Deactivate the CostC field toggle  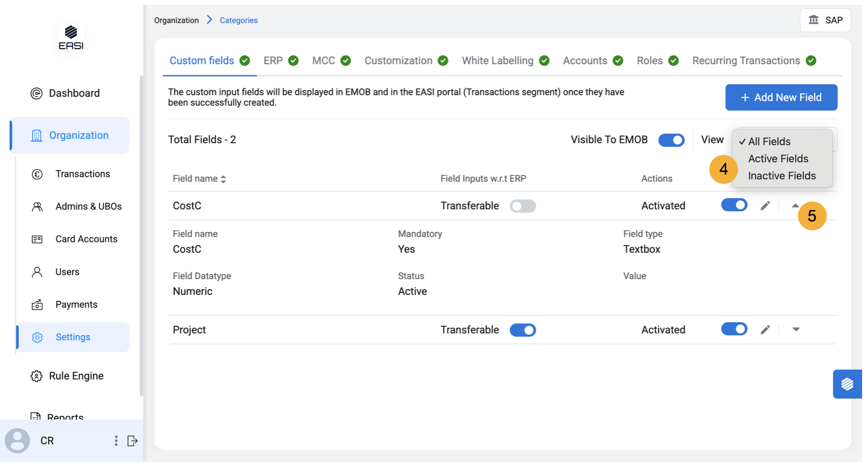[734, 205]
